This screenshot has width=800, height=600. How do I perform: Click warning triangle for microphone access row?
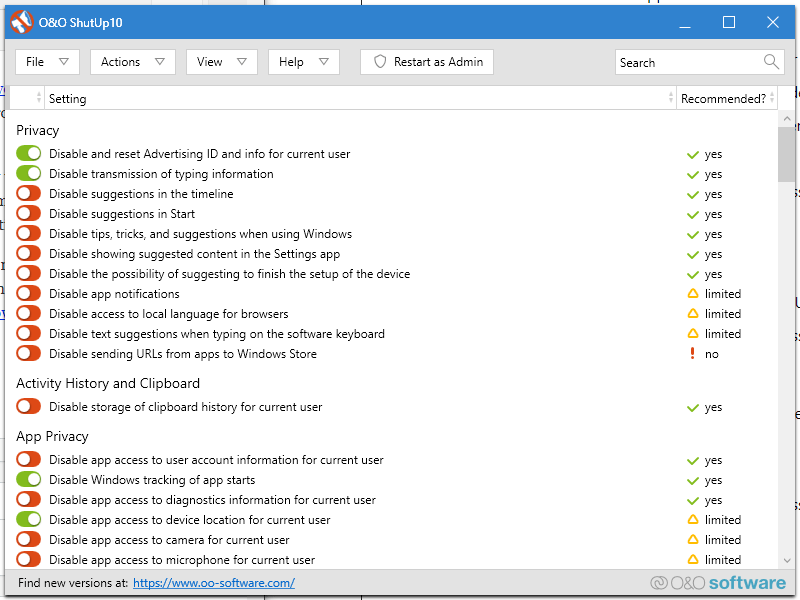coord(692,560)
